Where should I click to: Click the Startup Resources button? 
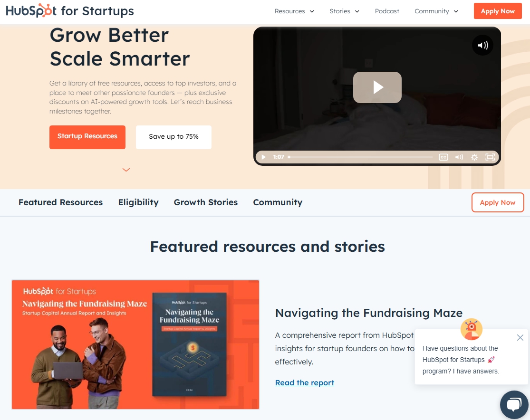click(87, 137)
